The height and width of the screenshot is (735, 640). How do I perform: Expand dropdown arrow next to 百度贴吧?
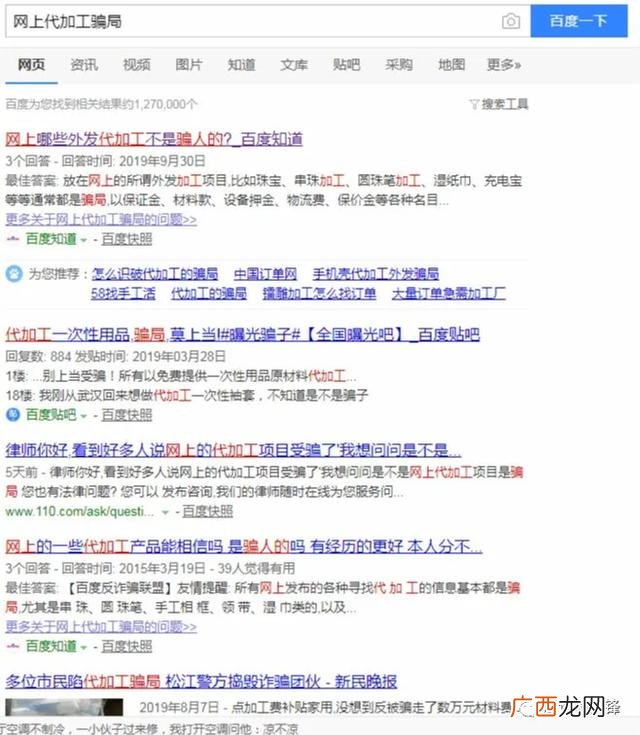pyautogui.click(x=84, y=416)
